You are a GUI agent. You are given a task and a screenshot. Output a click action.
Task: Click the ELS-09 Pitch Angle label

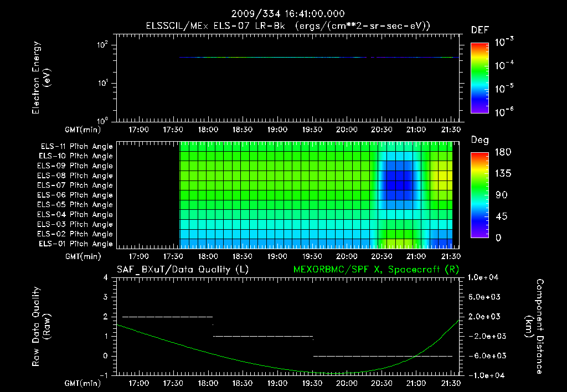pos(75,166)
